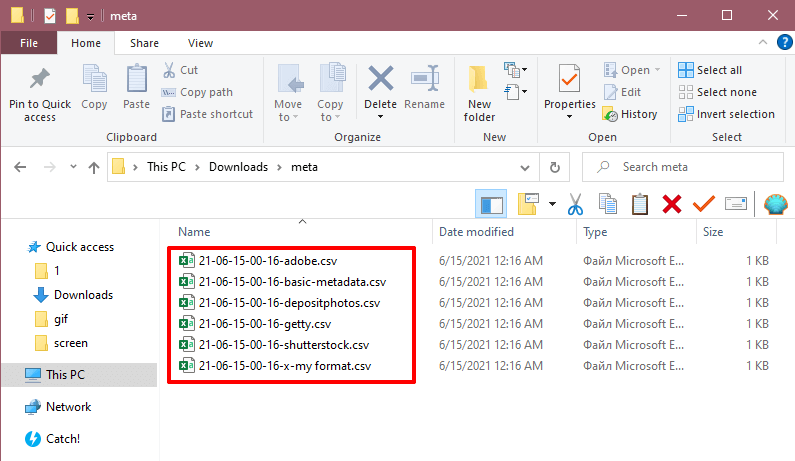
Task: Click Paste shortcut in ribbon
Action: pos(207,114)
